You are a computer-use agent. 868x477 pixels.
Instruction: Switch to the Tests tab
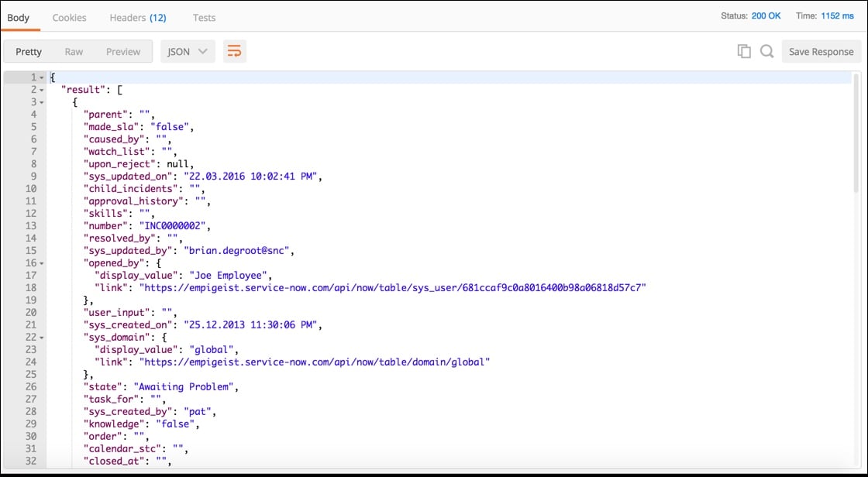[x=204, y=17]
